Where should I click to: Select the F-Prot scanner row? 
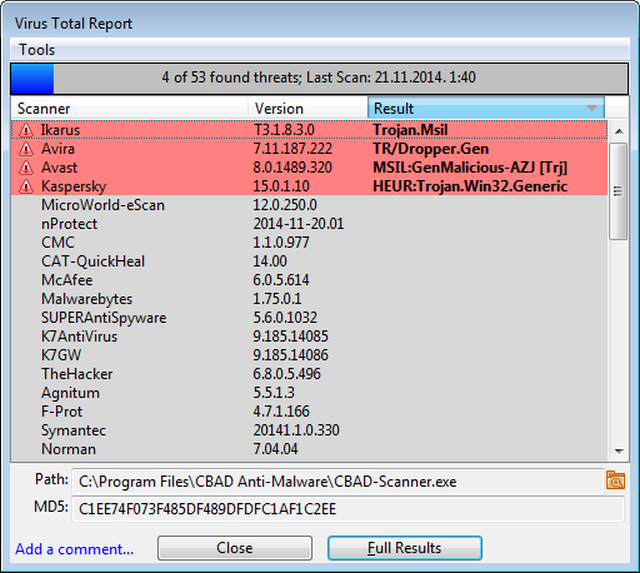[x=309, y=411]
